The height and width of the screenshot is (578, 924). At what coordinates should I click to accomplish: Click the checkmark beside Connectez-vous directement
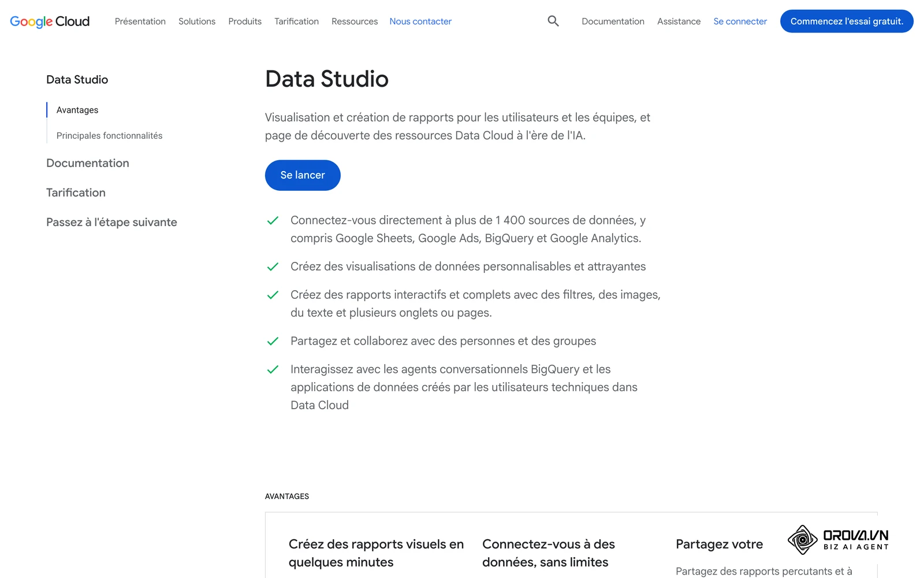(273, 220)
